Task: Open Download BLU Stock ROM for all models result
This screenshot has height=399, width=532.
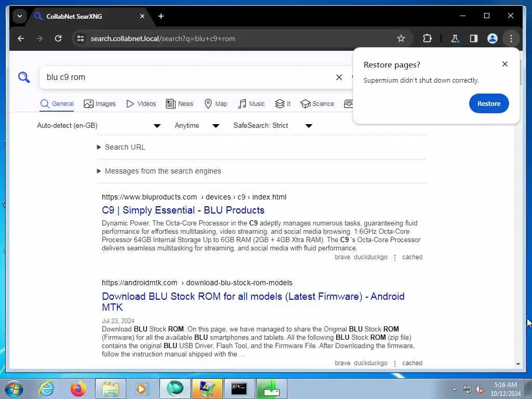Action: (253, 302)
